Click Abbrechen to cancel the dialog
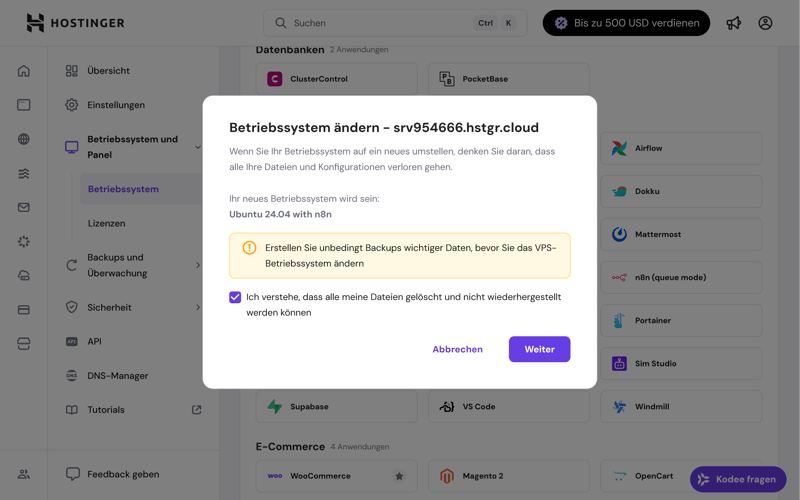This screenshot has height=500, width=800. (x=457, y=349)
